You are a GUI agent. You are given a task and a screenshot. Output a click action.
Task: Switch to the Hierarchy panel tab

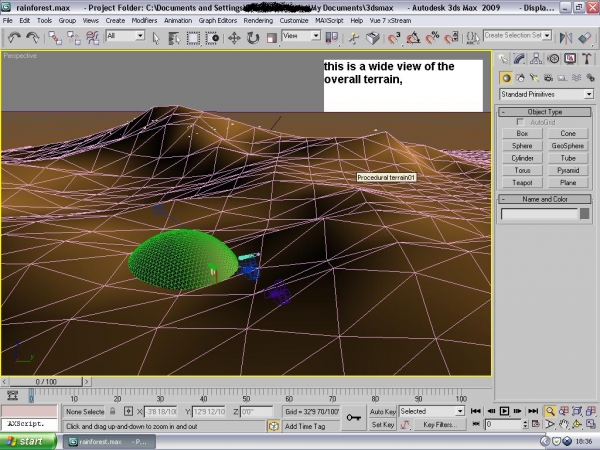click(536, 59)
